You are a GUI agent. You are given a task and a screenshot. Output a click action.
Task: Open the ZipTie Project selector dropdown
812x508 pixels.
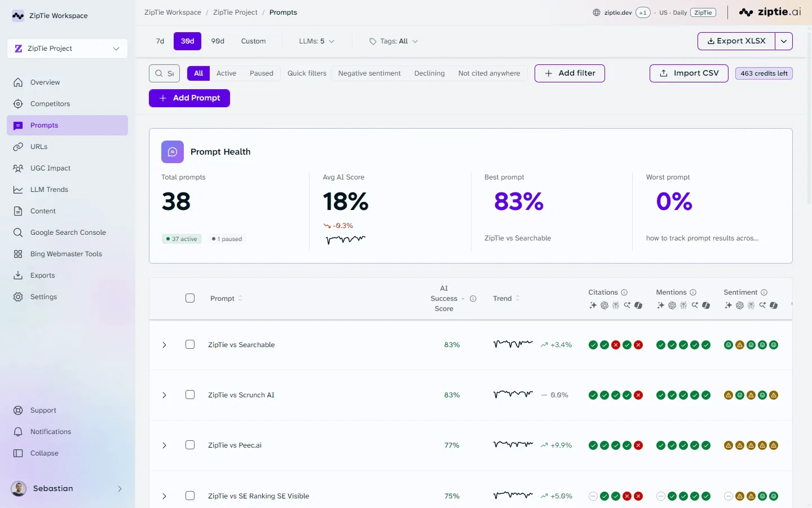click(67, 49)
